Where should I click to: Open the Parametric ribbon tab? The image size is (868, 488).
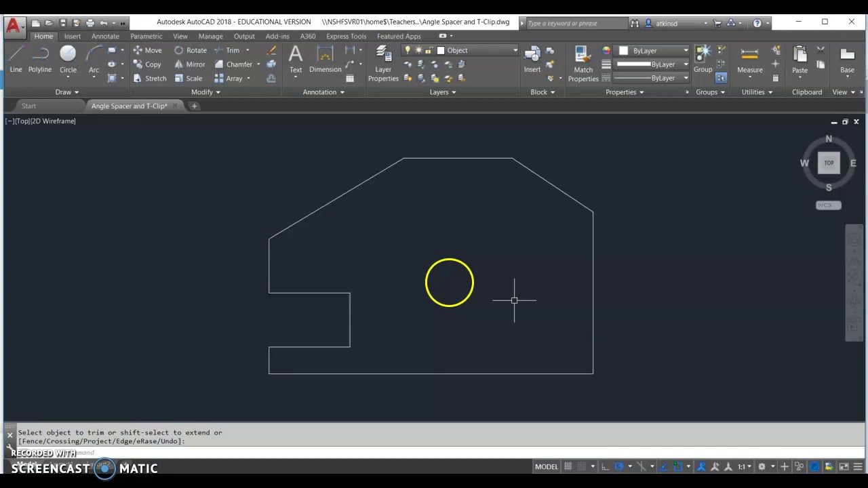(146, 36)
